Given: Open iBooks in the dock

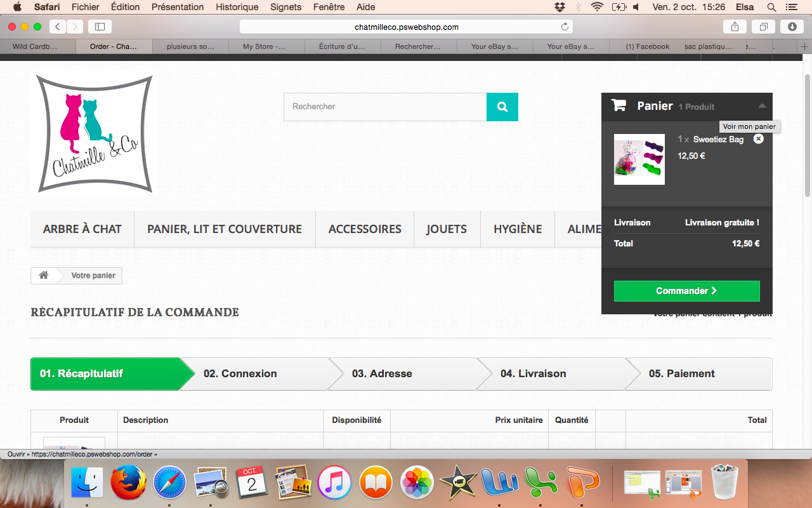Looking at the screenshot, I should (376, 483).
